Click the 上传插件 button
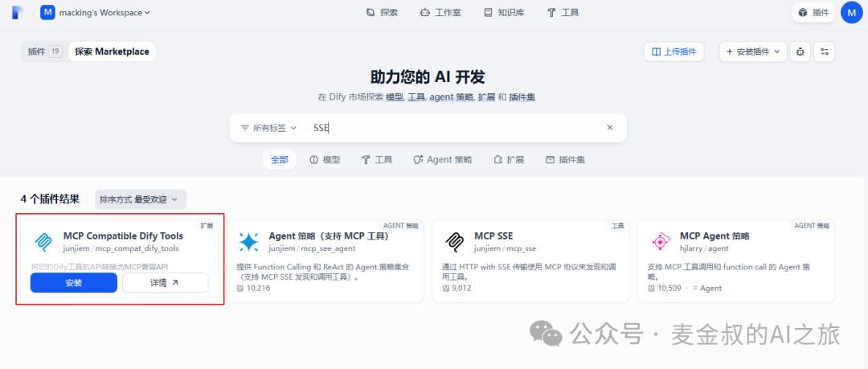 click(674, 51)
